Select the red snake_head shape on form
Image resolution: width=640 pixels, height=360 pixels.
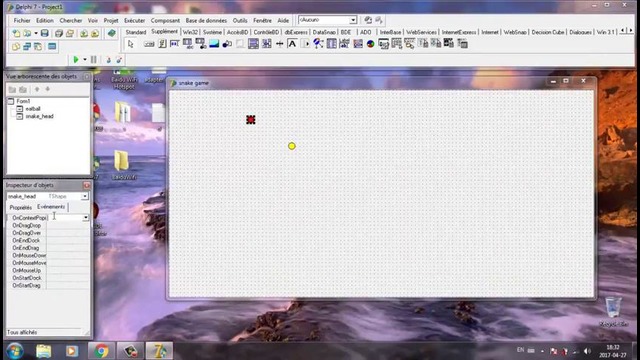pos(251,119)
